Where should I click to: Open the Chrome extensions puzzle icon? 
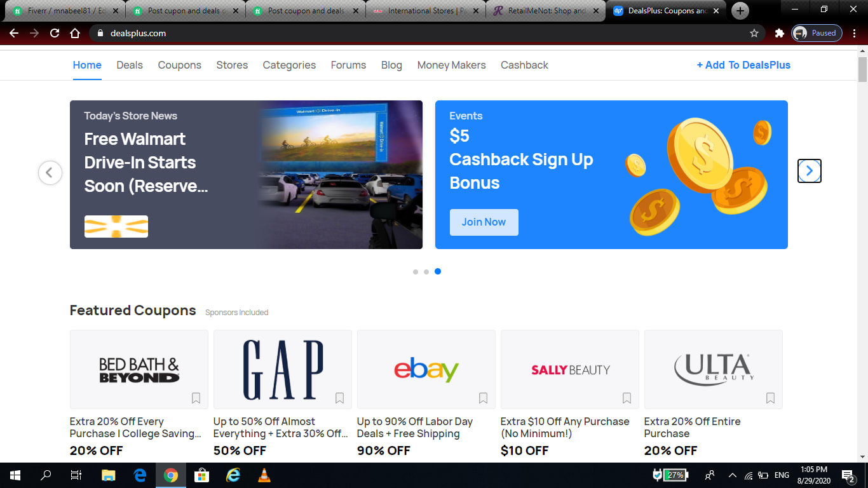pos(779,33)
